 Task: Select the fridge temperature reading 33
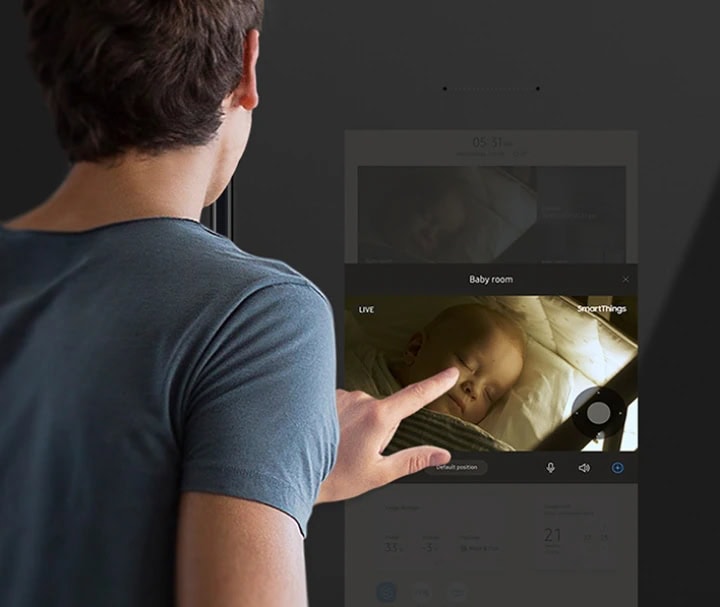click(393, 546)
